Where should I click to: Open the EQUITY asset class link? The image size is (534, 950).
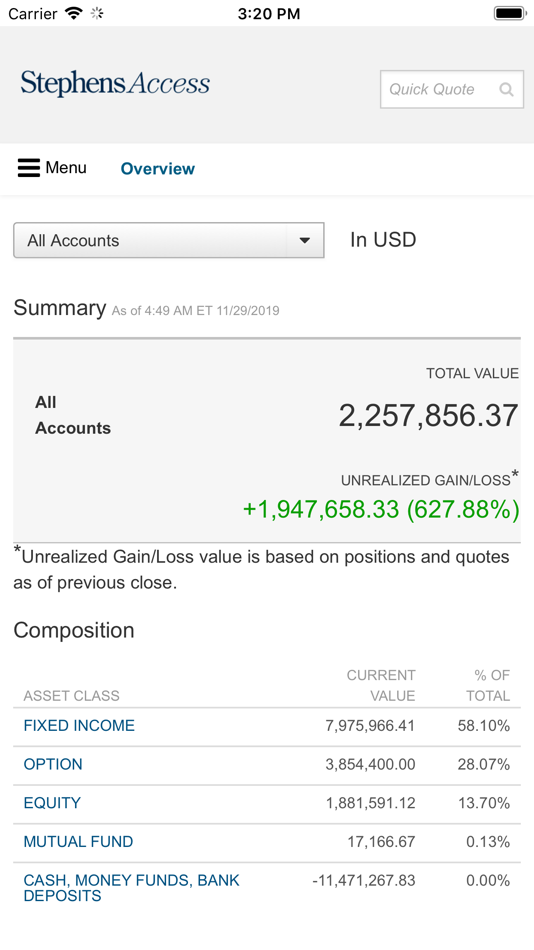click(52, 803)
